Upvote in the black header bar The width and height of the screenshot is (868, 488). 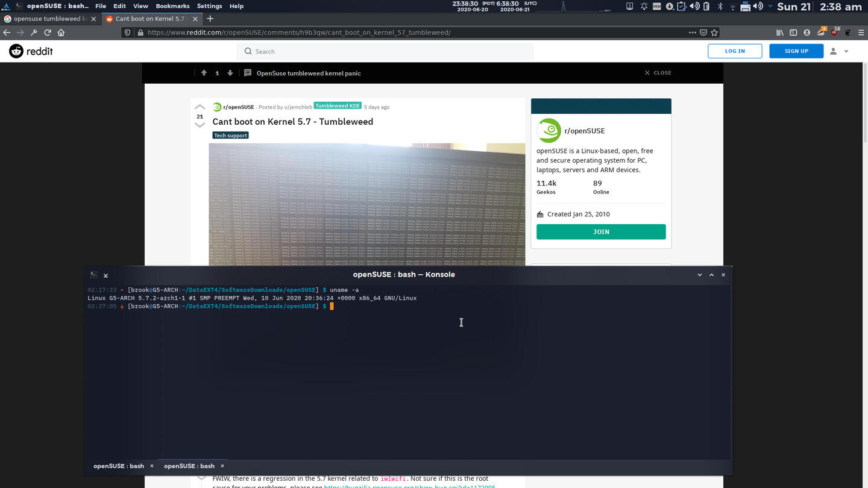204,73
